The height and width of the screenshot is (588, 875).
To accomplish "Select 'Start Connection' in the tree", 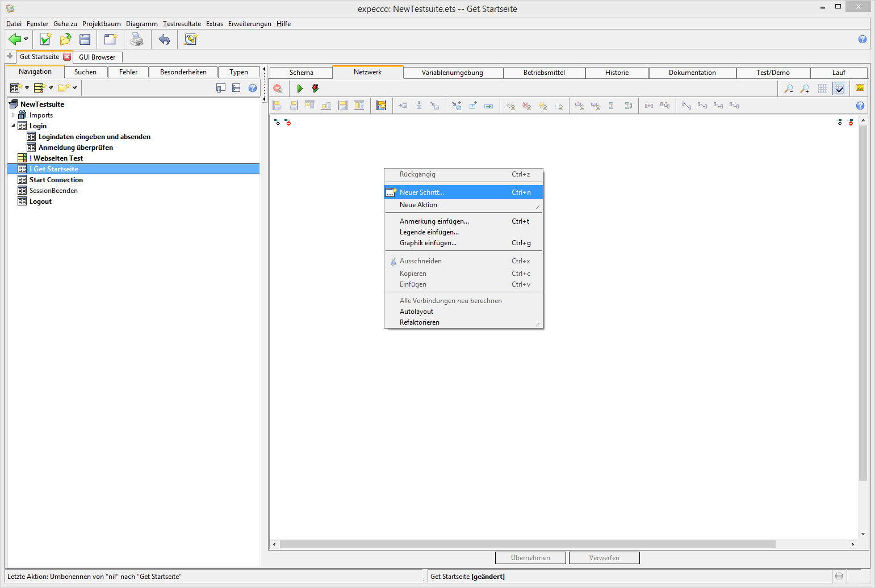I will click(56, 180).
